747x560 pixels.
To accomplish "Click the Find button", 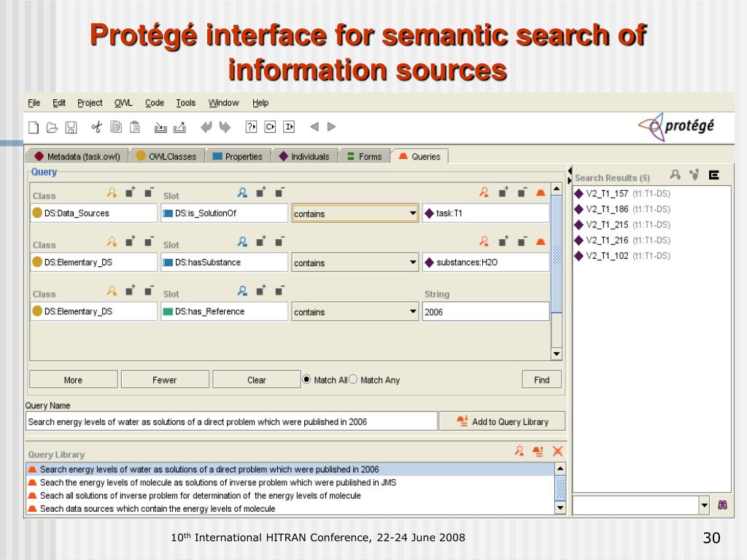I will pyautogui.click(x=542, y=379).
